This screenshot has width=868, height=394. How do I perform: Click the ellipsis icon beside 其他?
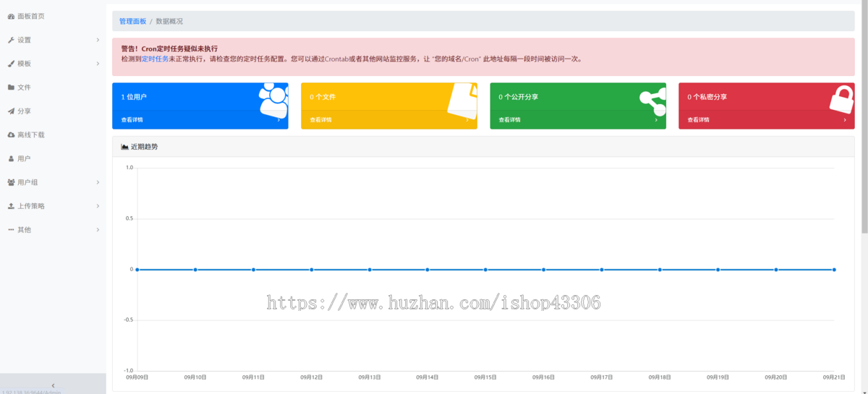[11, 230]
